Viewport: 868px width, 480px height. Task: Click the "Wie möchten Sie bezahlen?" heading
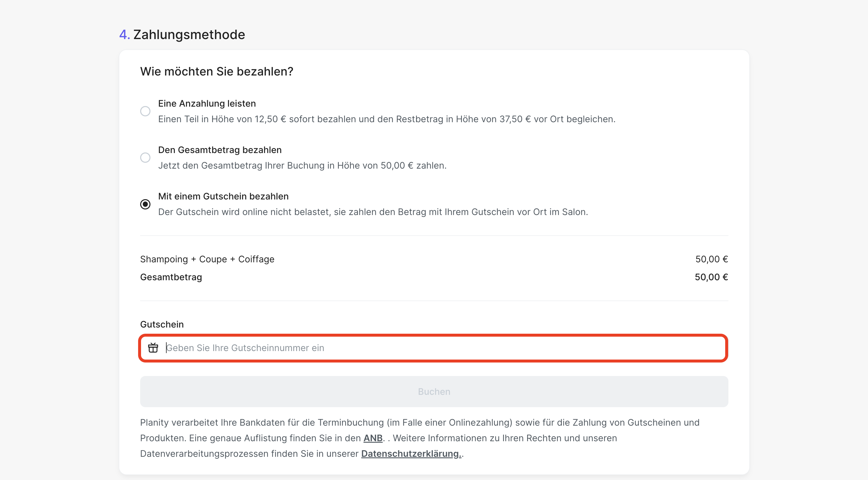pyautogui.click(x=217, y=71)
